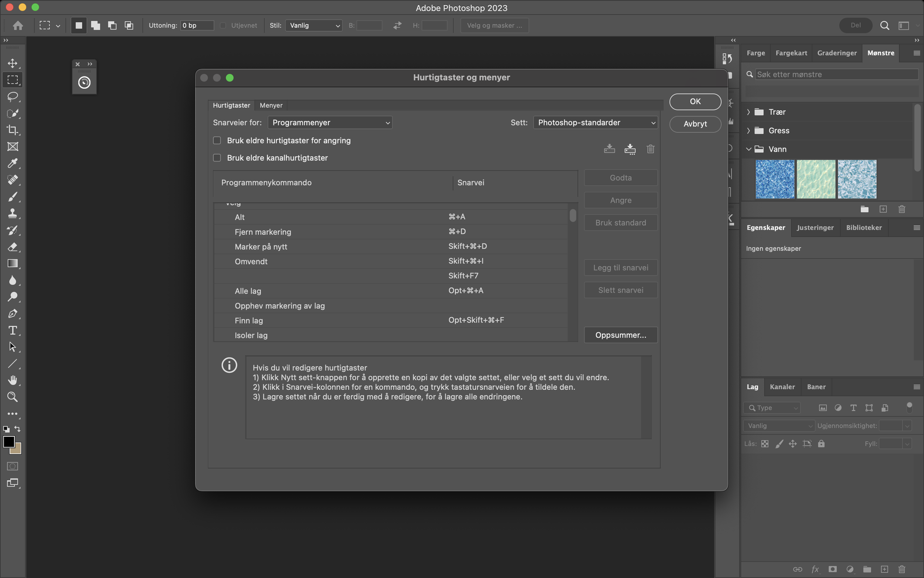924x578 pixels.
Task: Lock transparent pixels in the Lag panel
Action: click(x=765, y=444)
